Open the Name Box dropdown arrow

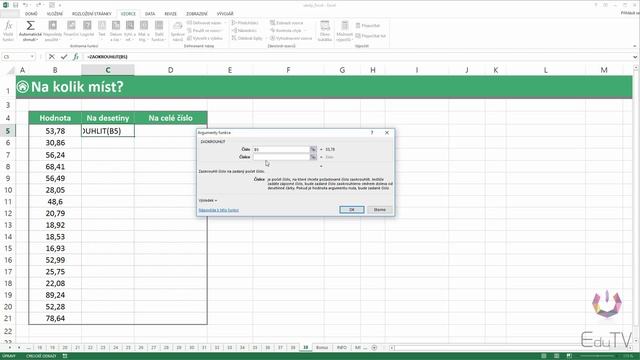tap(32, 57)
